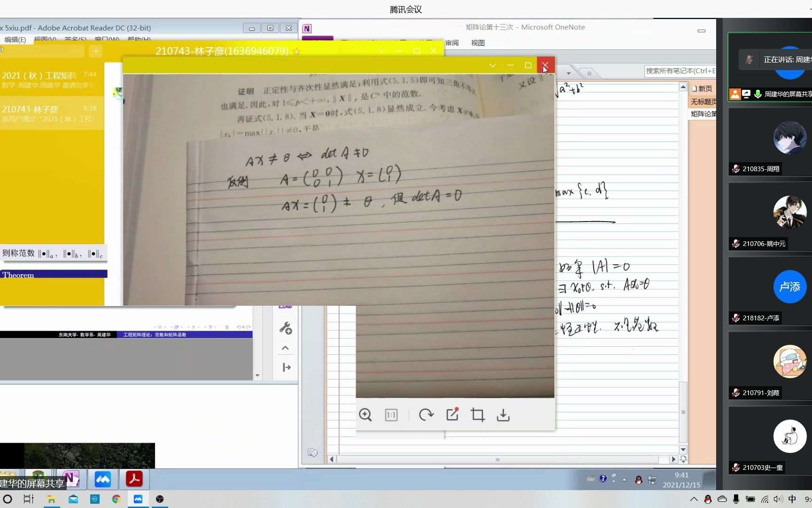Open QQ chat window dropdown chevron
Viewport: 812px width, 508px height.
tap(381, 51)
